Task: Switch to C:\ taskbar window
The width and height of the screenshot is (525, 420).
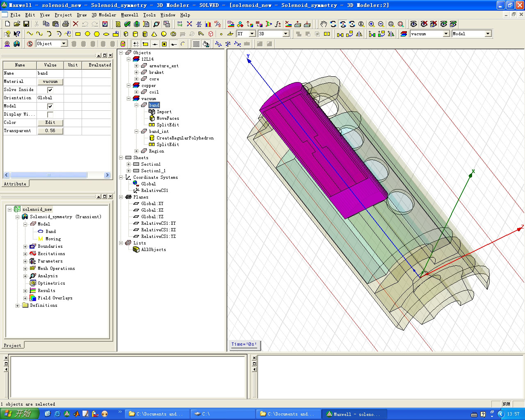Action: [223, 414]
